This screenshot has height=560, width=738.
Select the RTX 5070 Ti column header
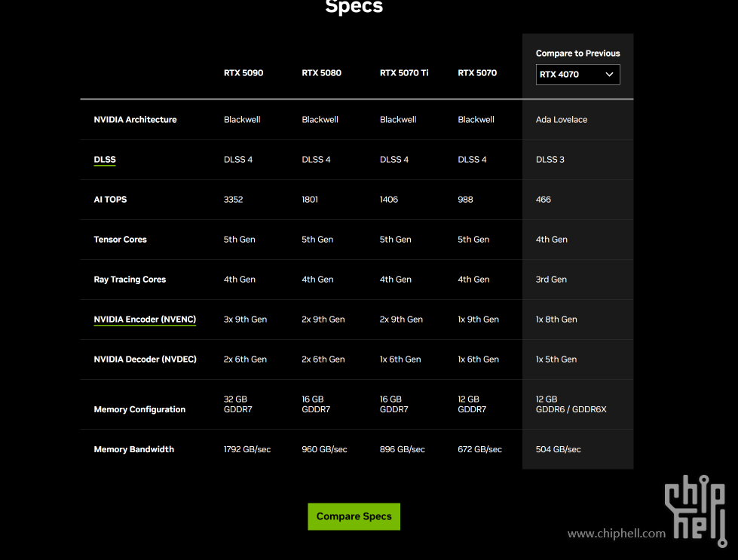coord(404,73)
